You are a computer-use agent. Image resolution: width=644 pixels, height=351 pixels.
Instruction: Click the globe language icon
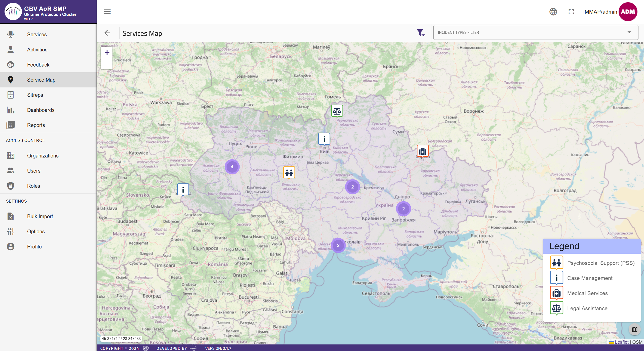(x=553, y=12)
